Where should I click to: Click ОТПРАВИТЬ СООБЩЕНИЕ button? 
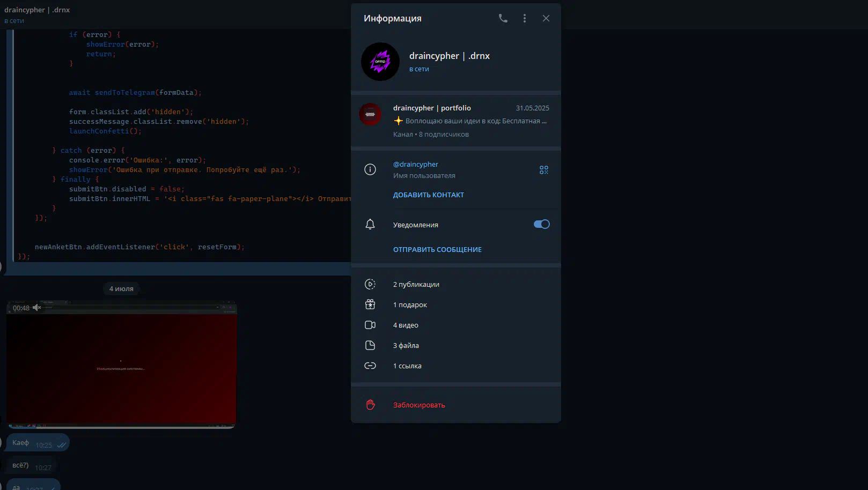click(437, 250)
